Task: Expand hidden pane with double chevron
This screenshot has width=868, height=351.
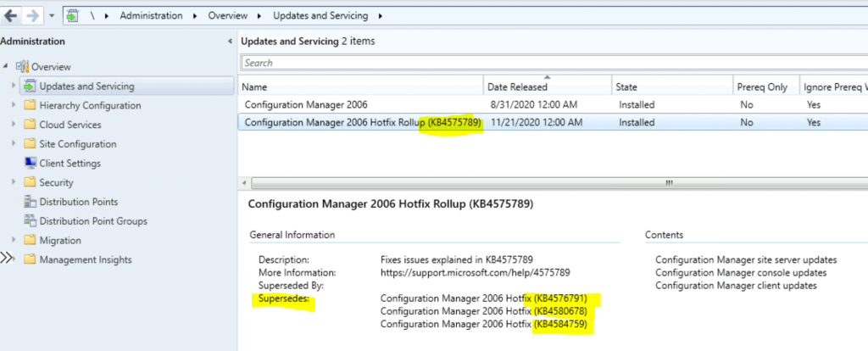Action: point(6,258)
